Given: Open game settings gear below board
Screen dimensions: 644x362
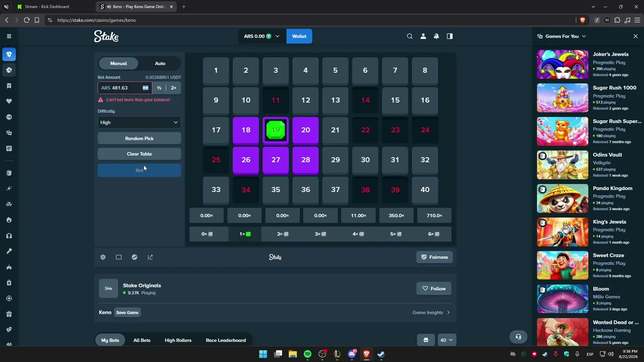Looking at the screenshot, I should tap(103, 257).
